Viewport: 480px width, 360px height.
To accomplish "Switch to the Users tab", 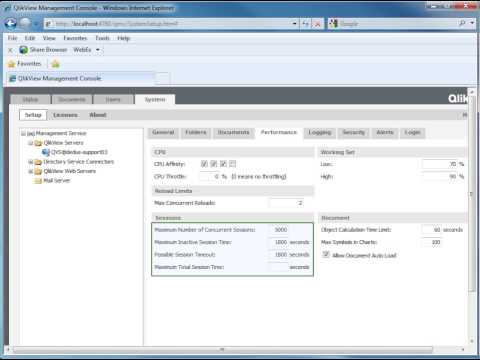I will click(113, 100).
